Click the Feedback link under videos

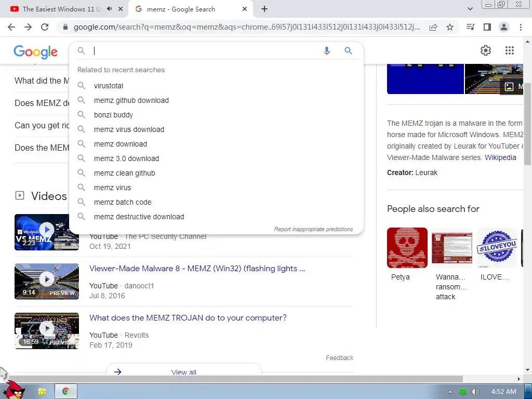[x=340, y=358]
